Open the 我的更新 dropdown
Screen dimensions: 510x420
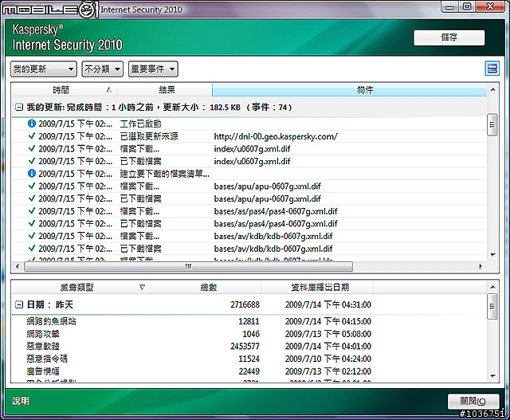click(44, 69)
